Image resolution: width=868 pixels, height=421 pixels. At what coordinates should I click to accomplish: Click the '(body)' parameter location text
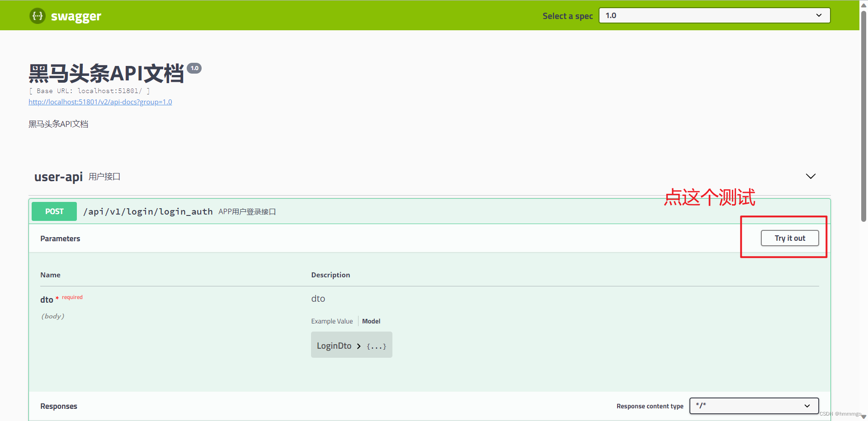(x=53, y=316)
